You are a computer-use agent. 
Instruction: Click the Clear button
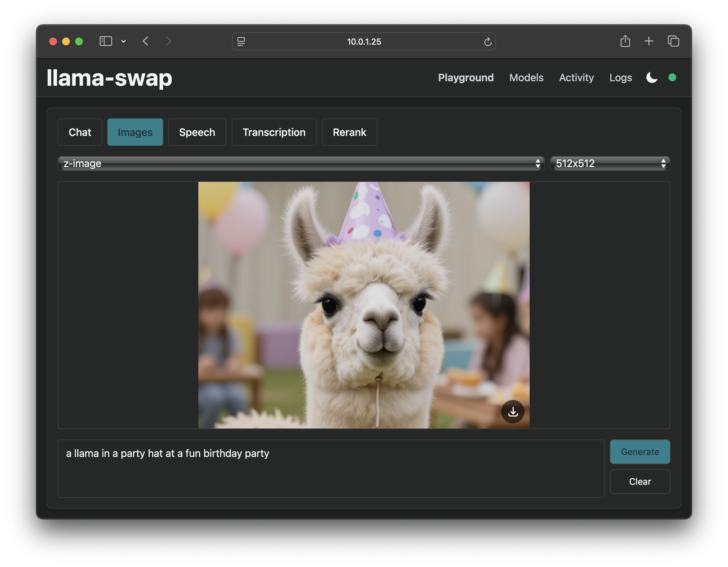point(640,481)
